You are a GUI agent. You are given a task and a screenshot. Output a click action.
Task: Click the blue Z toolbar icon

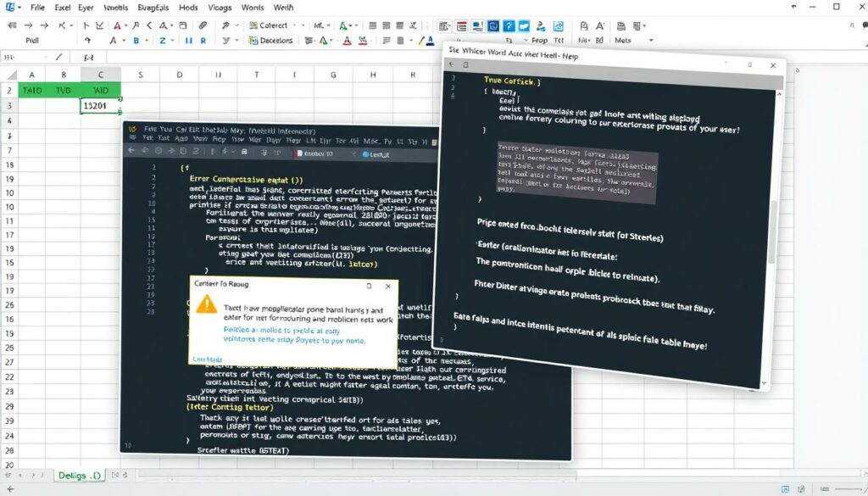162,41
